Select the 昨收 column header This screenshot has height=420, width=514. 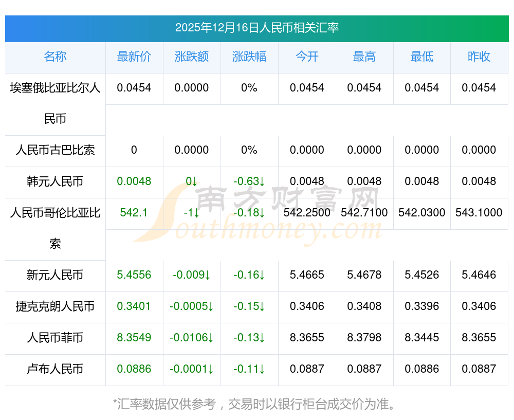click(x=479, y=57)
